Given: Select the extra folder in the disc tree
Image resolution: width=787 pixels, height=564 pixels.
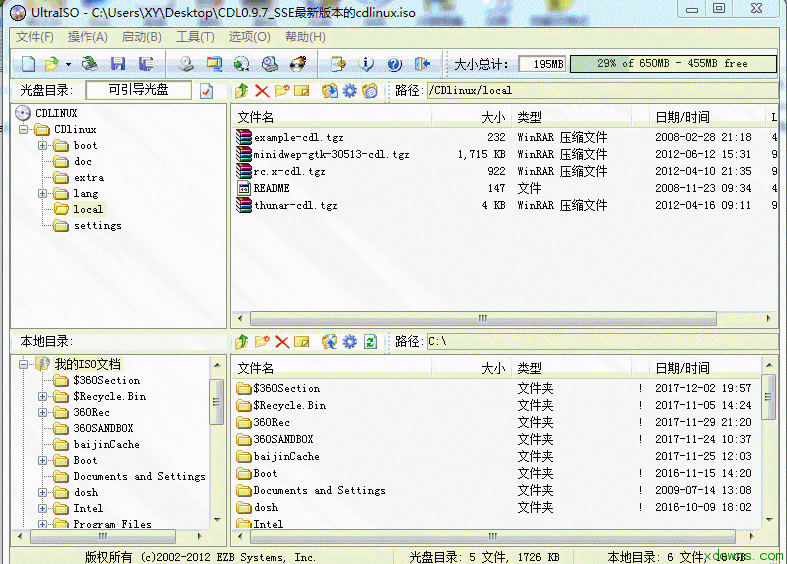Looking at the screenshot, I should click(x=89, y=178).
